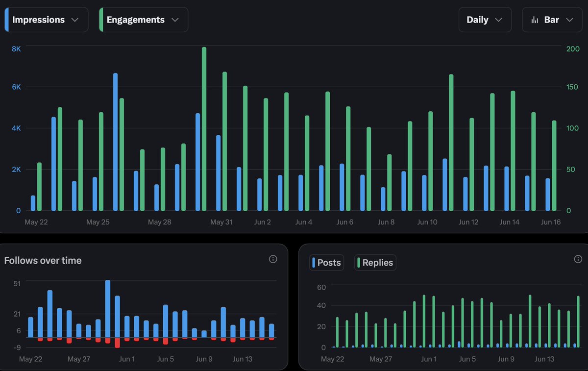Click the 'May 22' label on main chart axis
588x371 pixels.
36,222
